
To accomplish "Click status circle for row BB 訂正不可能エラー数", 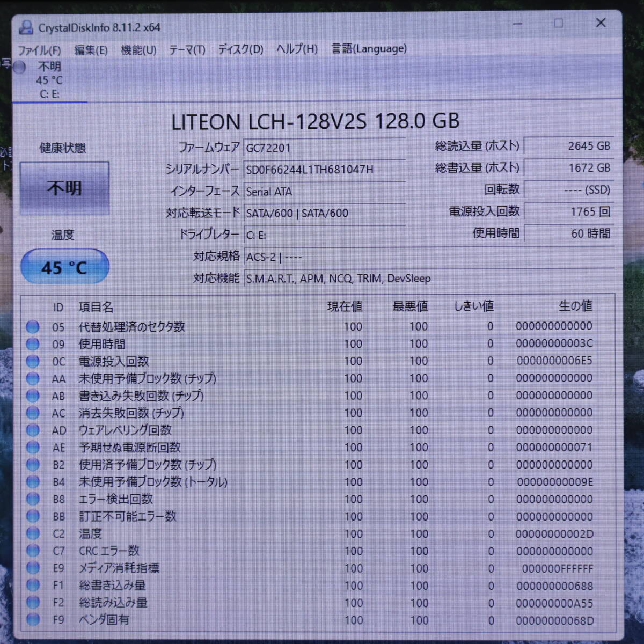I will click(x=33, y=516).
